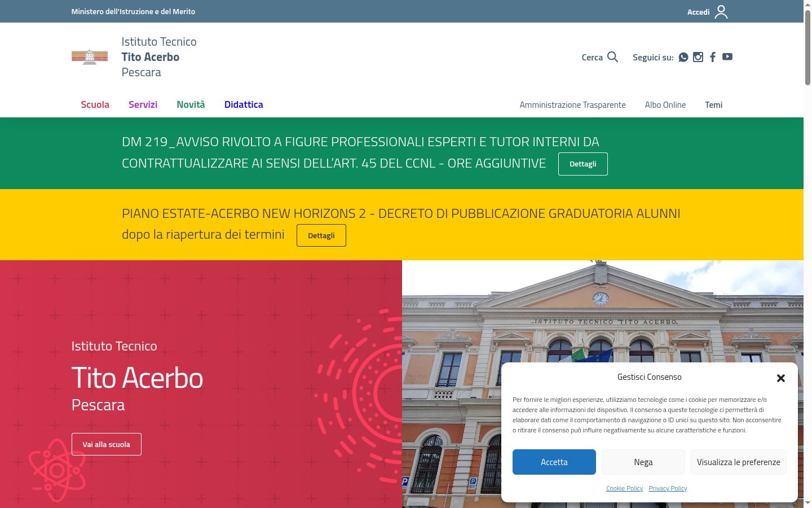Viewport: 812px width, 508px height.
Task: Click the Accedi login text
Action: [x=698, y=12]
